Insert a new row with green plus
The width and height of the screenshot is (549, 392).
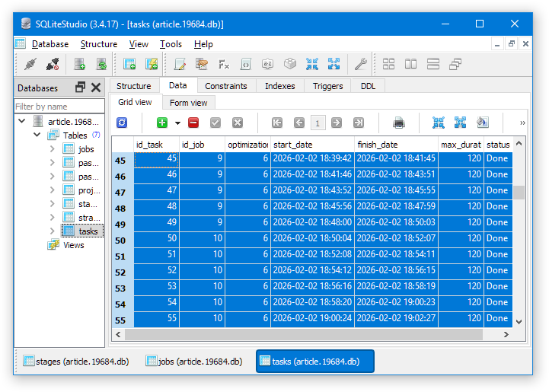(x=161, y=123)
